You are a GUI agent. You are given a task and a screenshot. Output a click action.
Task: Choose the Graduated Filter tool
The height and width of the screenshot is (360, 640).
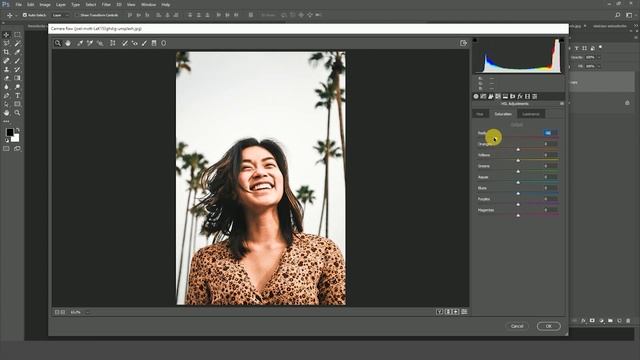[154, 43]
